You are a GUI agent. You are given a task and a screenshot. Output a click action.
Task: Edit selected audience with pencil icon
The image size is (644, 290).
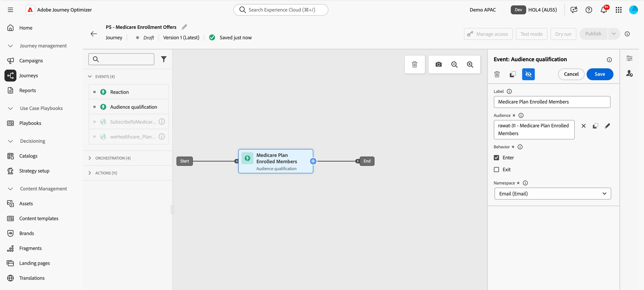pos(607,126)
